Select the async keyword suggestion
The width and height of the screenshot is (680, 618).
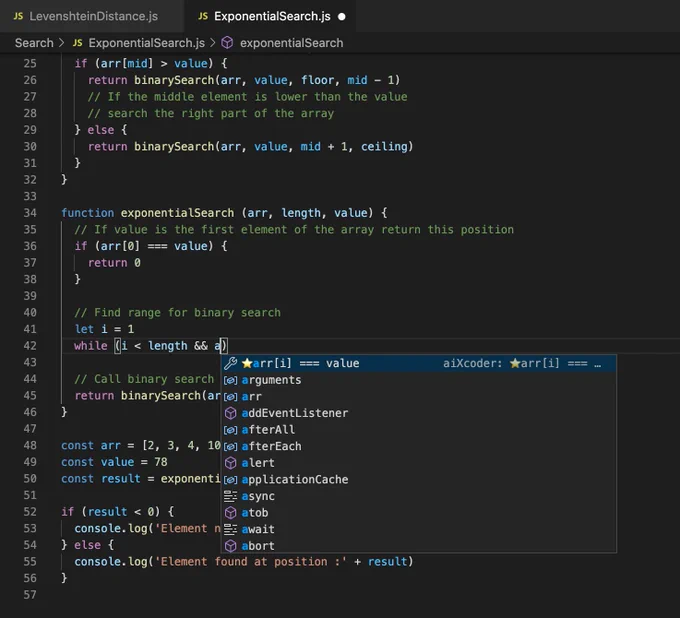(x=418, y=496)
